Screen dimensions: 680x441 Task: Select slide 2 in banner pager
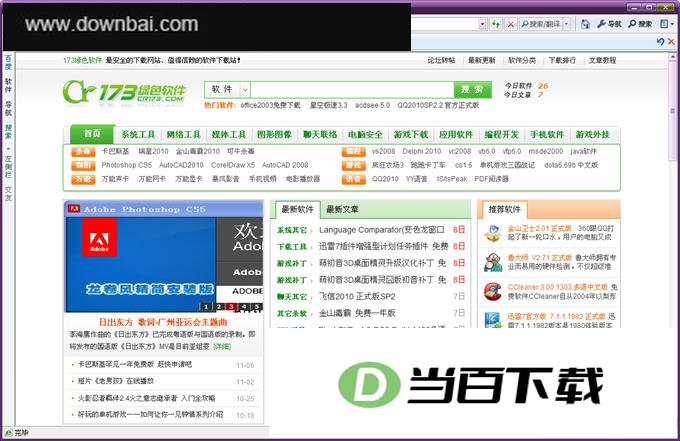[x=219, y=307]
